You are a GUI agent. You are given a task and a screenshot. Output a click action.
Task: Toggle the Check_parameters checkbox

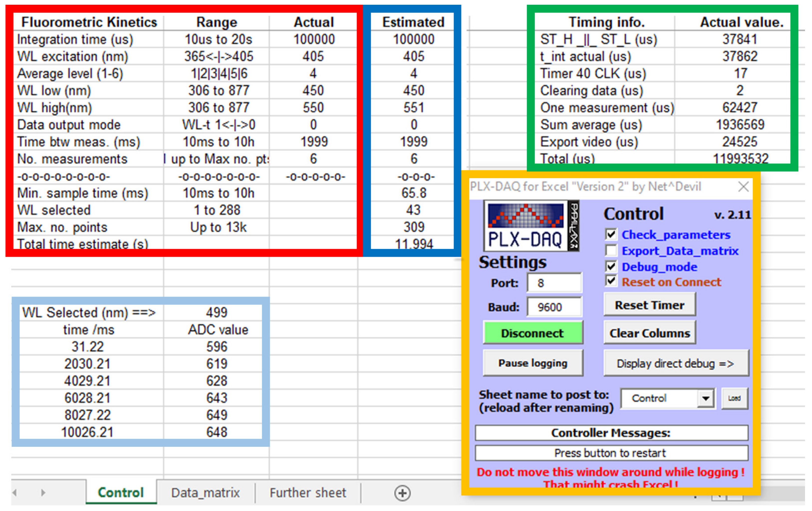[611, 234]
